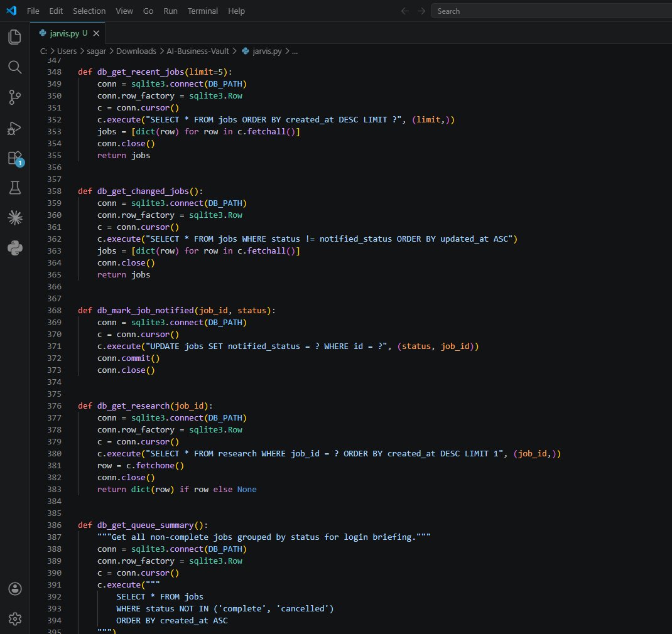Open the Help menu
Screen dimensions: 672x634
[236, 11]
